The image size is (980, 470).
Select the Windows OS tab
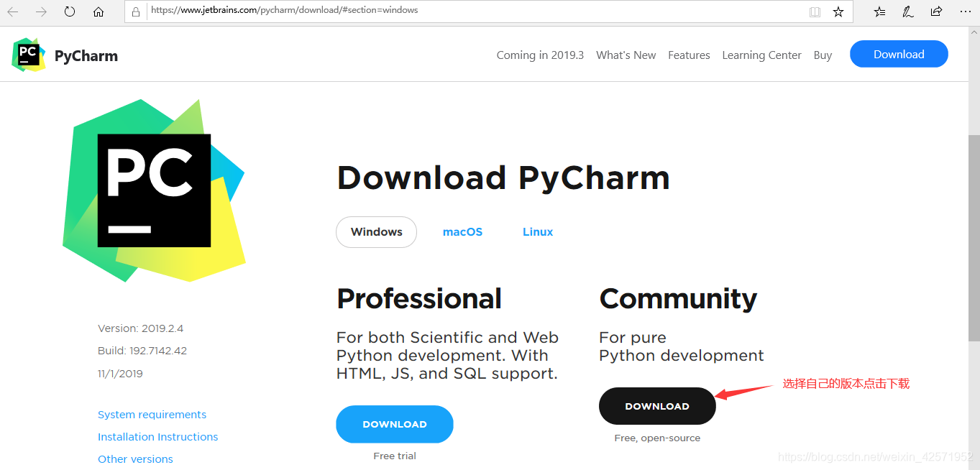(376, 232)
